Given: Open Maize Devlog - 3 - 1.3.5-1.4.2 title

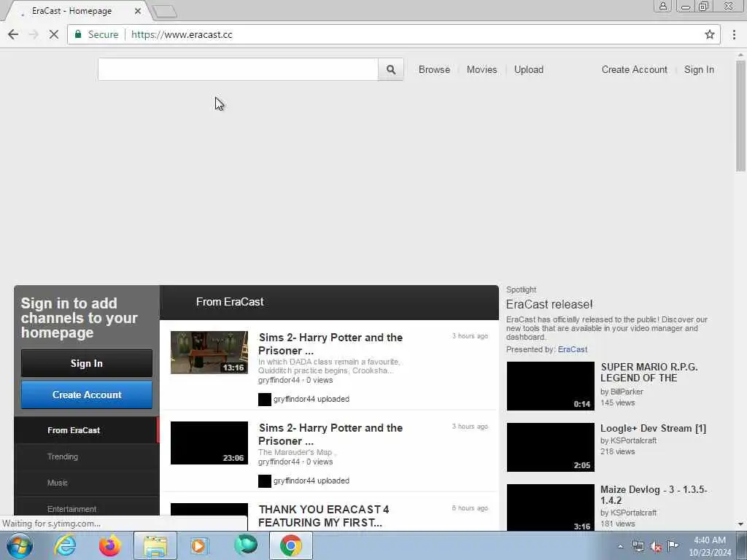Looking at the screenshot, I should (x=653, y=495).
